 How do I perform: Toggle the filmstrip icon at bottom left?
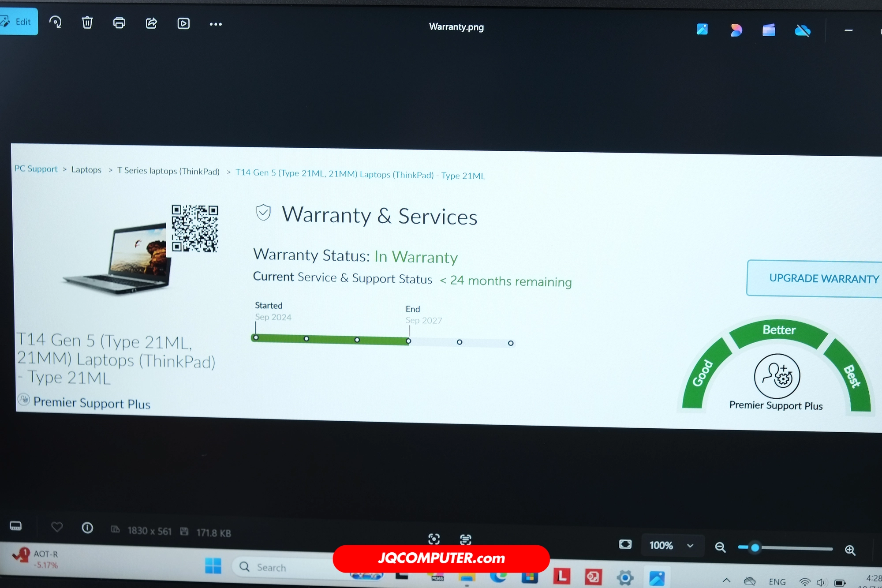click(16, 526)
